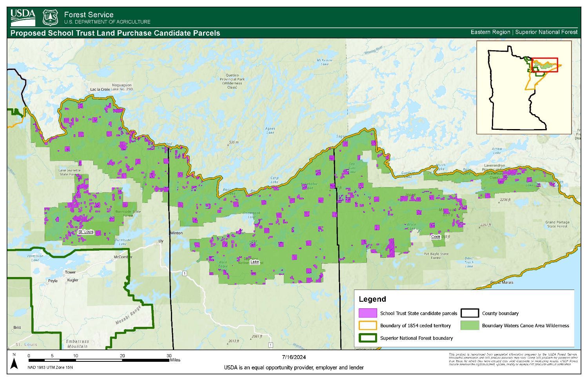Click 'U.S. DEPARTMENT OF AGRICULTURE' text
Viewport: 588px width, 381px height.
click(x=107, y=22)
